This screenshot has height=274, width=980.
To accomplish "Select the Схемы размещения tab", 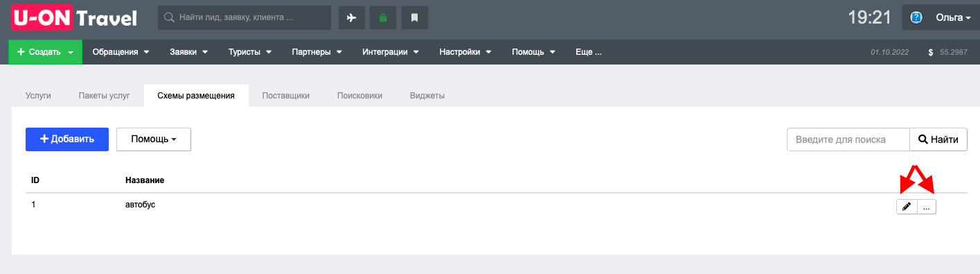I will (196, 96).
